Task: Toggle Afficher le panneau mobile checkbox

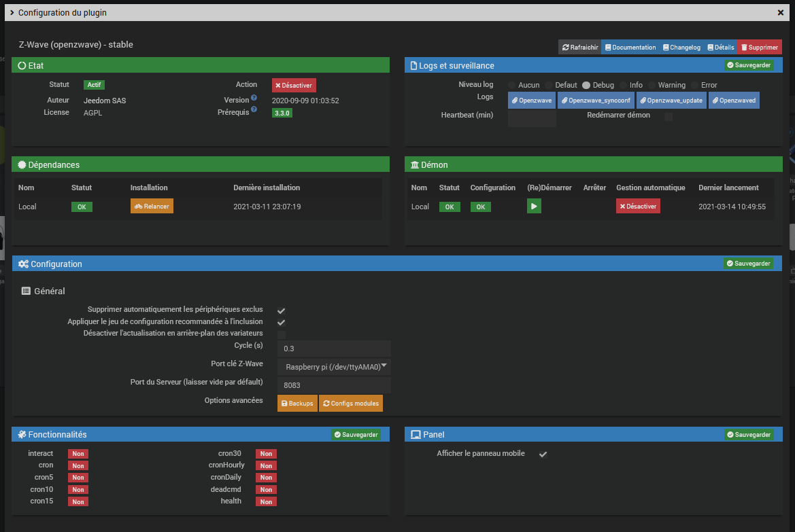Action: pyautogui.click(x=543, y=454)
